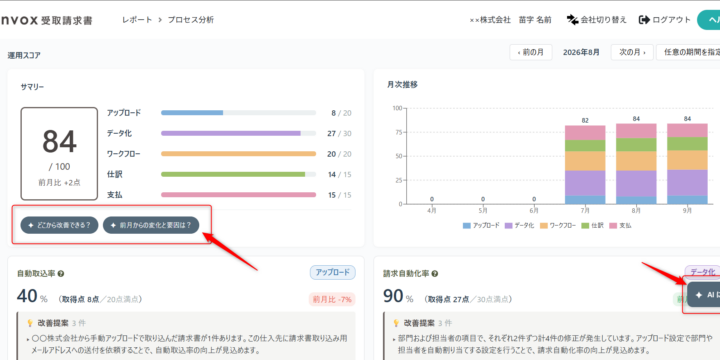Click the ログアウト logout icon

click(644, 20)
